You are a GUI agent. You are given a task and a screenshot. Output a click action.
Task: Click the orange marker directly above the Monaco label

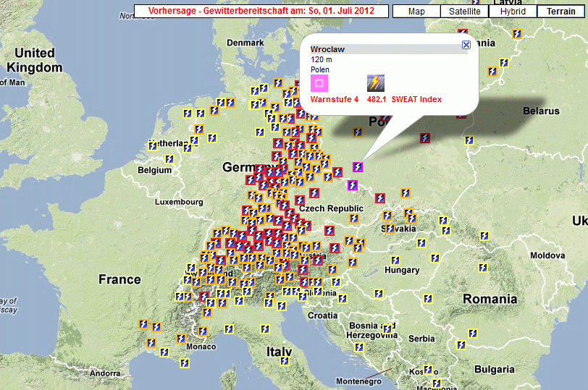pyautogui.click(x=203, y=331)
